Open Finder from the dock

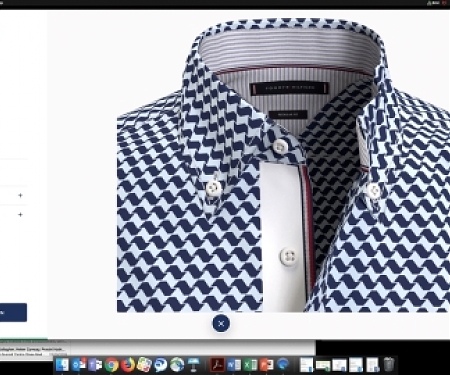pos(62,365)
